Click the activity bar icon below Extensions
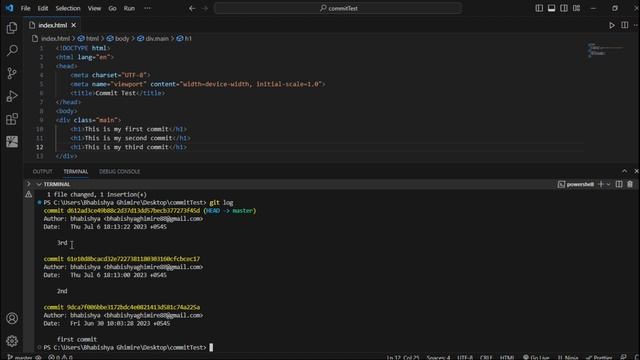The height and width of the screenshot is (360, 640). pyautogui.click(x=12, y=142)
